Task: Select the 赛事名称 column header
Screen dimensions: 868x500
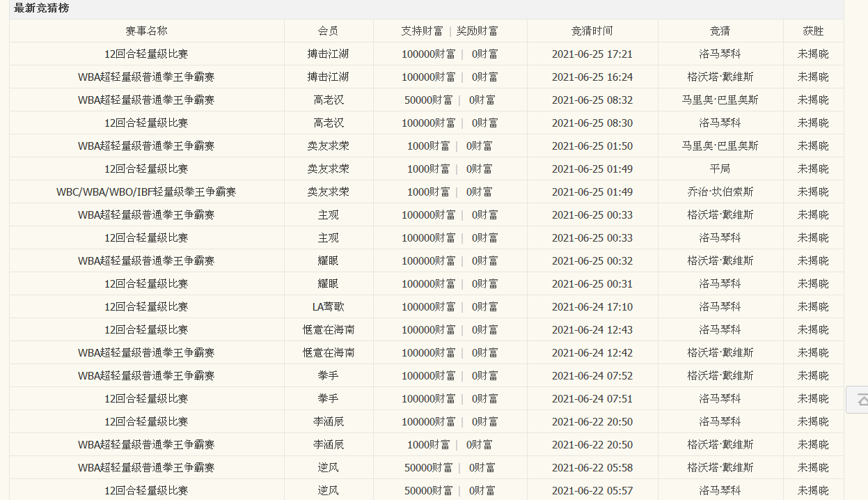Action: point(146,31)
